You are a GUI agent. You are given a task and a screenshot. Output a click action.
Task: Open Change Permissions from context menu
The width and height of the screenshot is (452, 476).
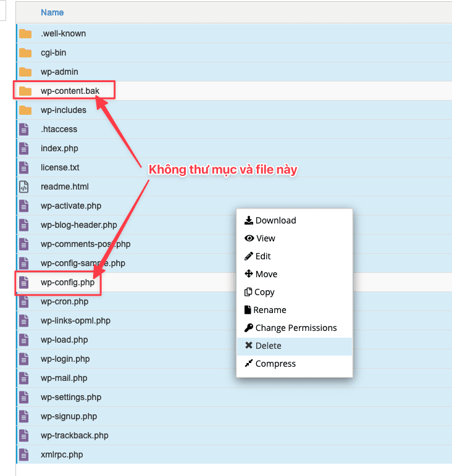296,328
